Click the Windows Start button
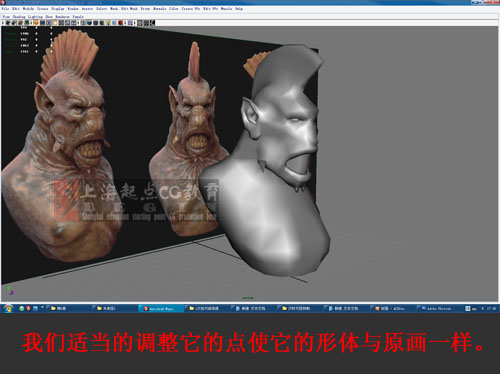The width and height of the screenshot is (500, 374). [x=8, y=309]
